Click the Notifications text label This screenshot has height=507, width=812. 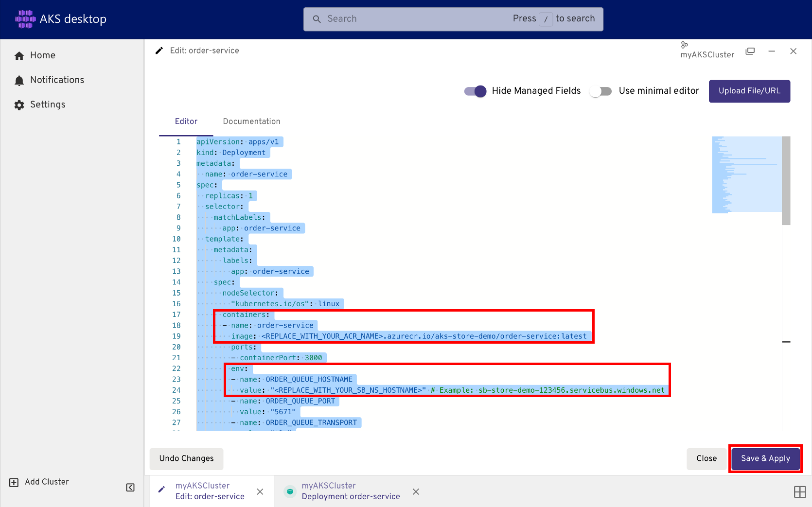pos(57,80)
